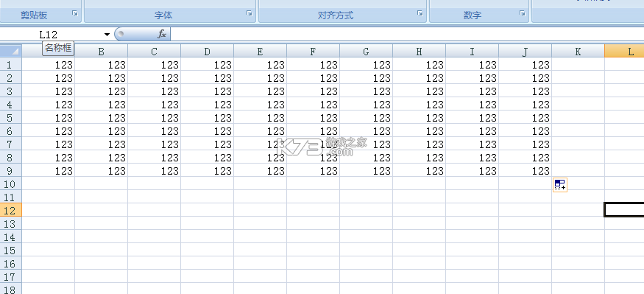Select column H header

(x=419, y=51)
